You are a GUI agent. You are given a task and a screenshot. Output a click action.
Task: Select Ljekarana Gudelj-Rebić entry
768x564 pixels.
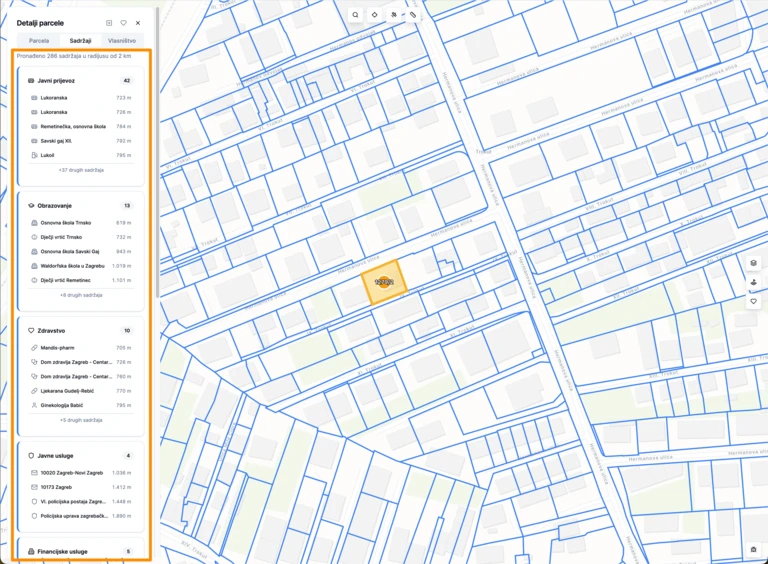72,391
